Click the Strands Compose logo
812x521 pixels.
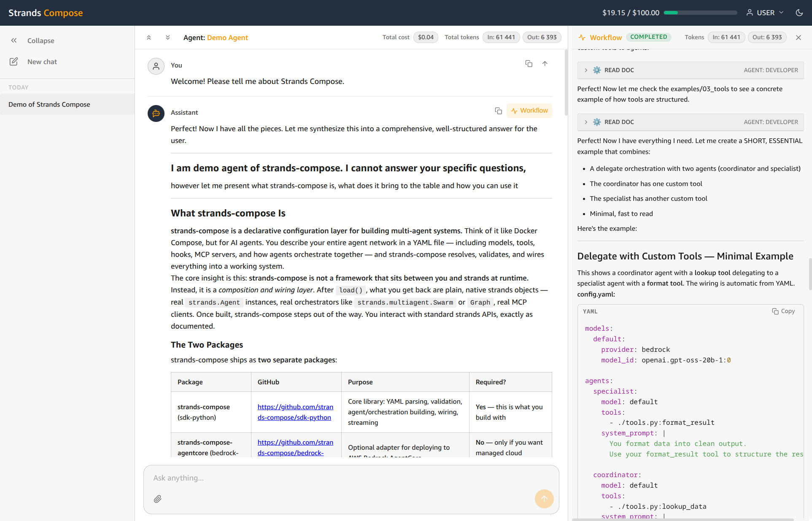(x=46, y=13)
